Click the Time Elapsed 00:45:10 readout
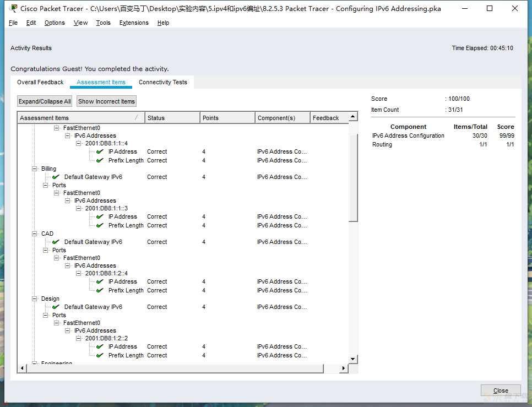 click(482, 48)
